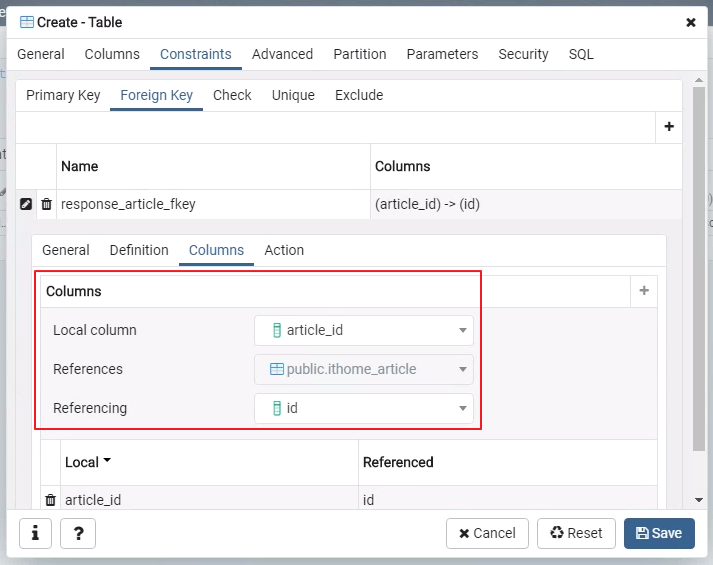This screenshot has width=713, height=565.
Task: Open the Definition sub-tab
Action: pyautogui.click(x=139, y=250)
